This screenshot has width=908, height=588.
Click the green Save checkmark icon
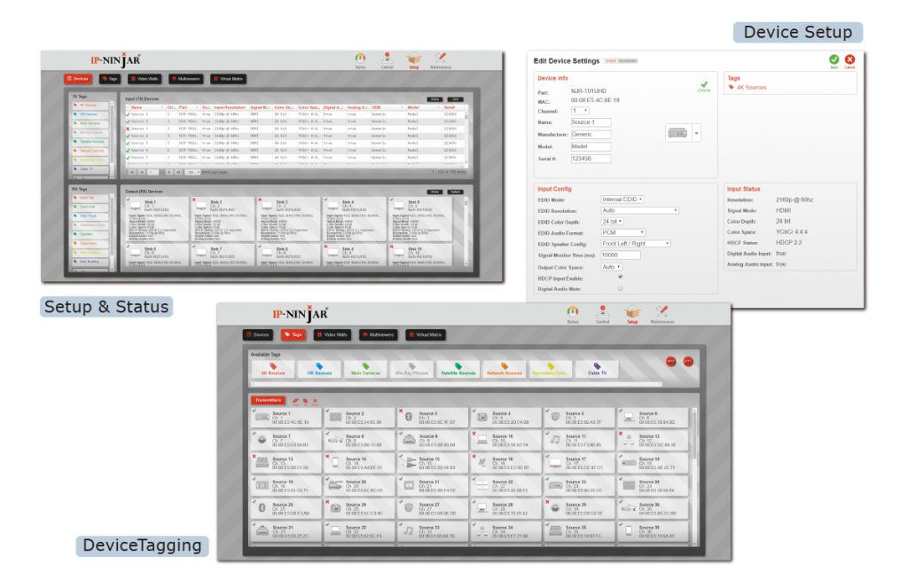[x=834, y=59]
